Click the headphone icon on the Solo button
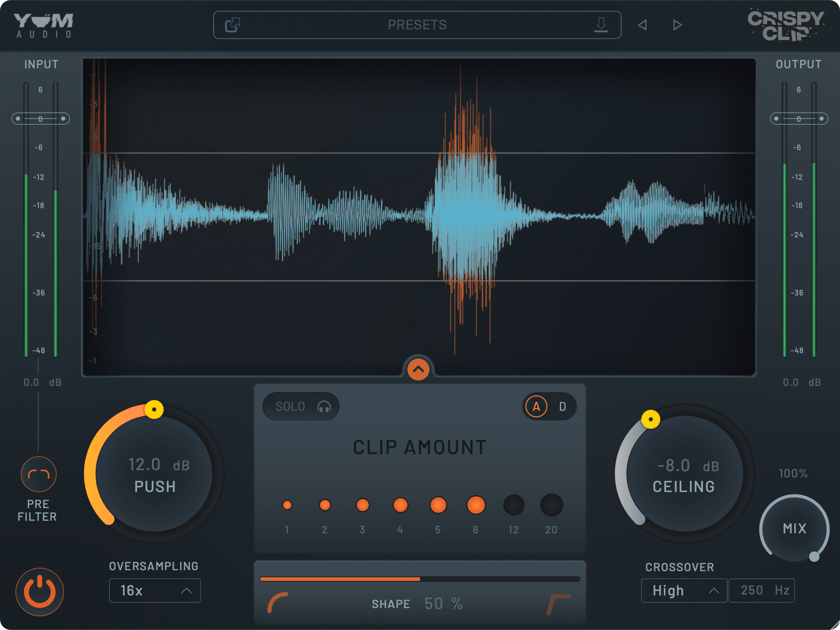 [x=325, y=406]
